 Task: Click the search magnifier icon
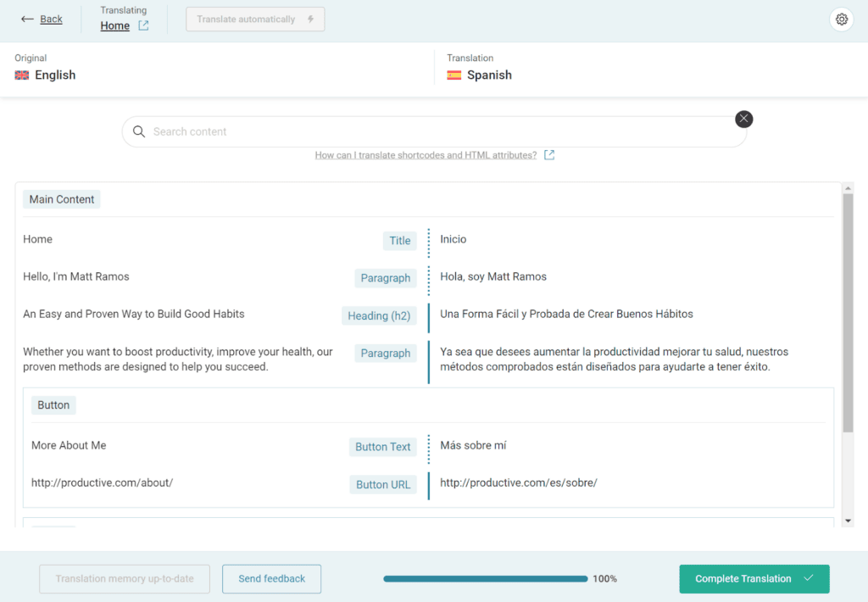click(x=139, y=131)
